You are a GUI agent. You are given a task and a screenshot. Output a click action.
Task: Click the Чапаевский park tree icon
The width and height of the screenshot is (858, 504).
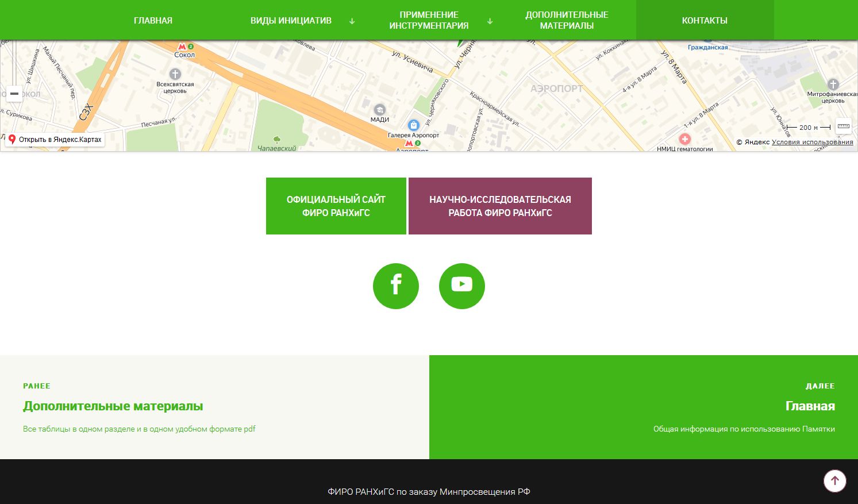(x=277, y=140)
